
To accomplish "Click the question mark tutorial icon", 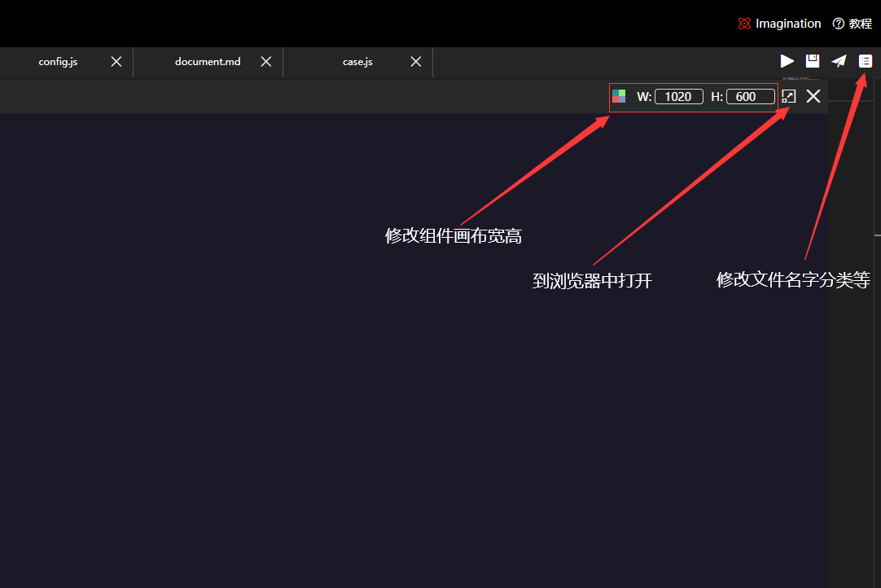I will coord(838,24).
